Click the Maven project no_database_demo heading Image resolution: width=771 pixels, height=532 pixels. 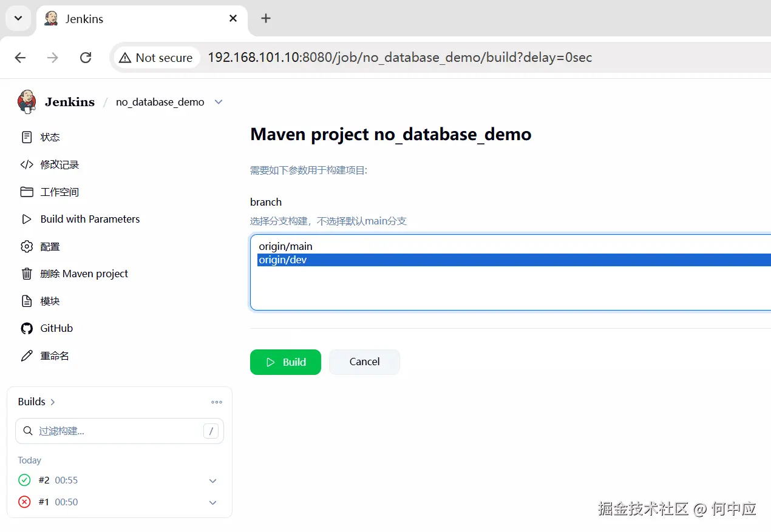(391, 134)
